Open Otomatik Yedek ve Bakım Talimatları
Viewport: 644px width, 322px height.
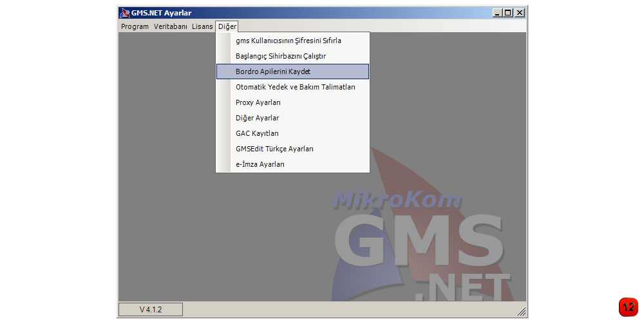point(292,87)
